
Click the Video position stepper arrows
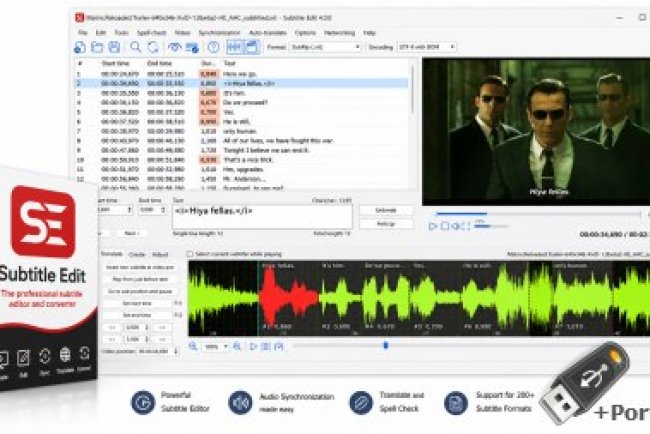click(x=176, y=351)
